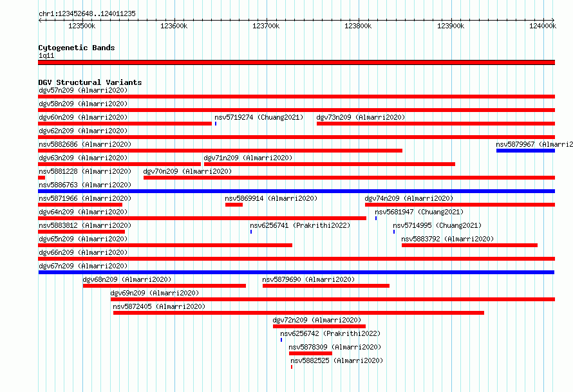
Task: Click the dgv58n209 (Almarri2020) variant label
Action: click(x=83, y=104)
